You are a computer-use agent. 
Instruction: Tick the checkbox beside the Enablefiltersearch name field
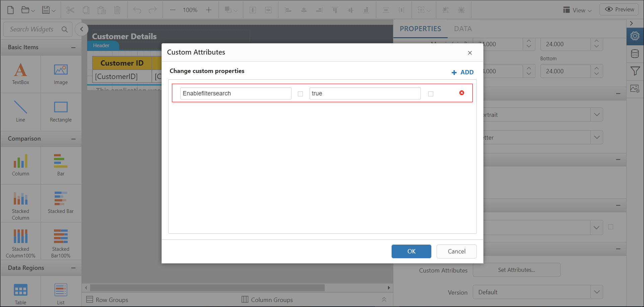[300, 94]
